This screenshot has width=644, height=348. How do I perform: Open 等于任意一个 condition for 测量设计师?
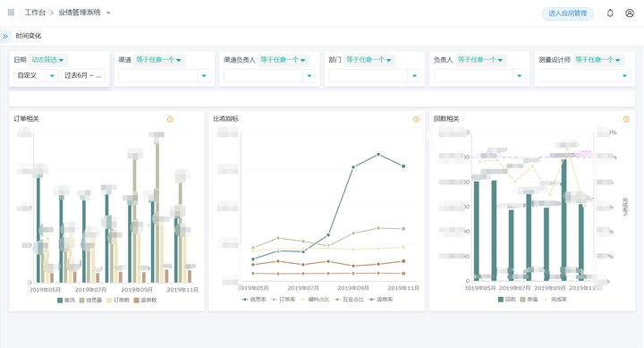click(598, 60)
